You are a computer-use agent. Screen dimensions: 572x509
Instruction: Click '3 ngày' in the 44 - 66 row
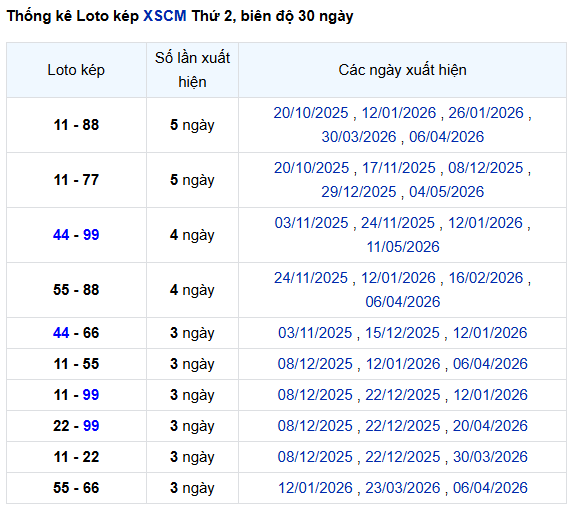click(192, 333)
